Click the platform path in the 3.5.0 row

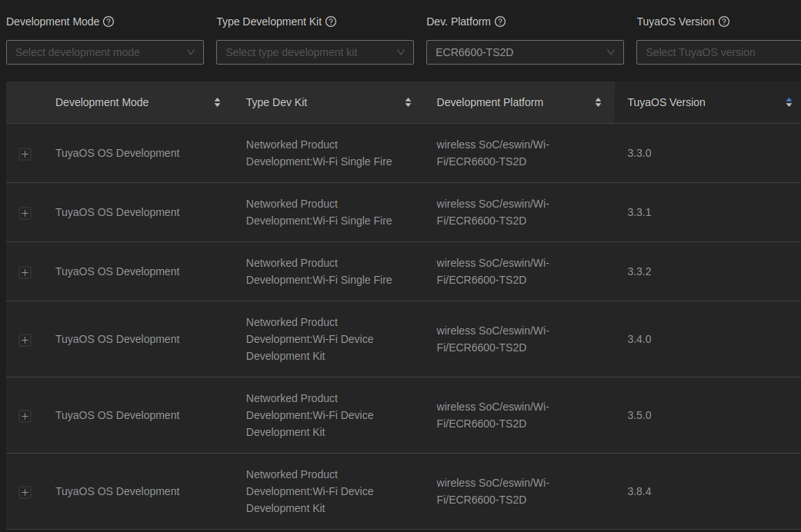coord(492,415)
